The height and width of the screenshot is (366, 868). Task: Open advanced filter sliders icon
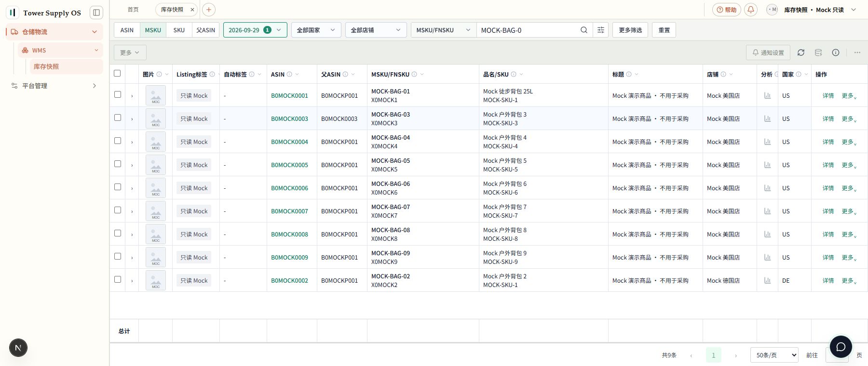pyautogui.click(x=601, y=30)
